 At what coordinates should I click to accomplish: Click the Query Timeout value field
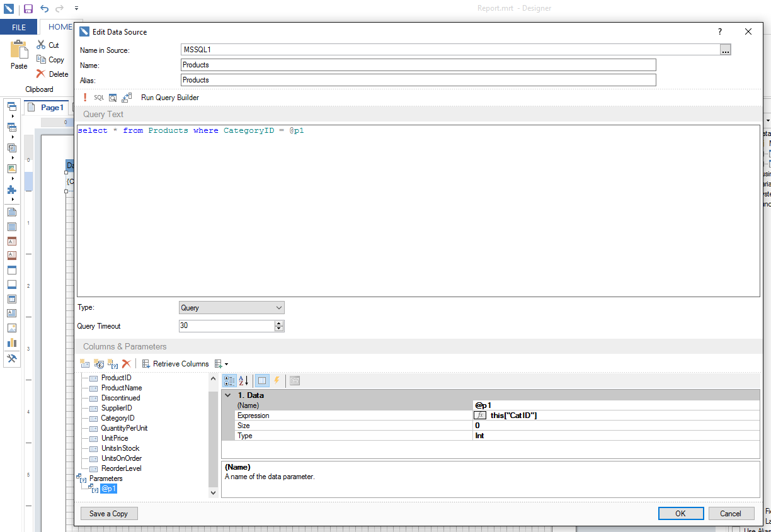coord(227,326)
